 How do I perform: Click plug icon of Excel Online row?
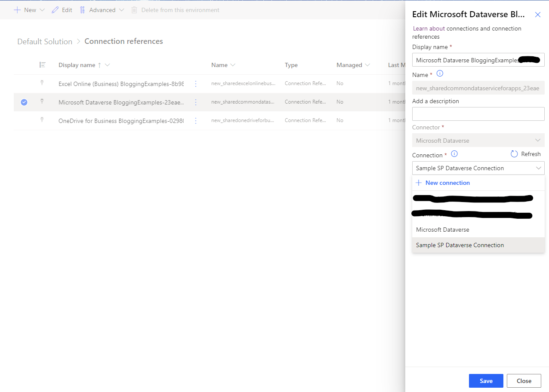[42, 83]
